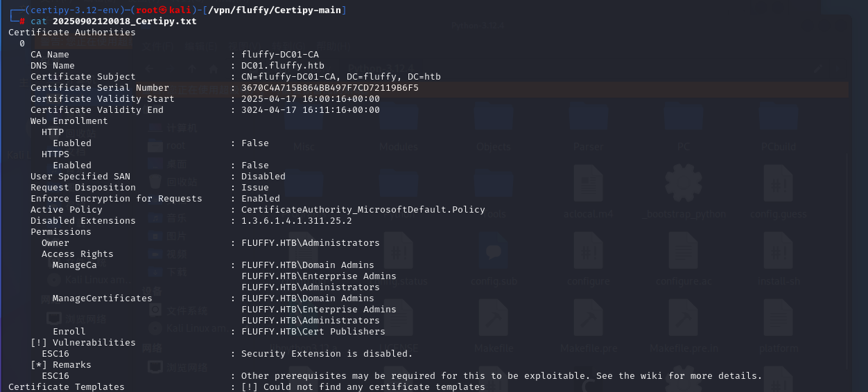Image resolution: width=868 pixels, height=392 pixels.
Task: Select the Makefile.pre.in file
Action: pyautogui.click(x=684, y=320)
